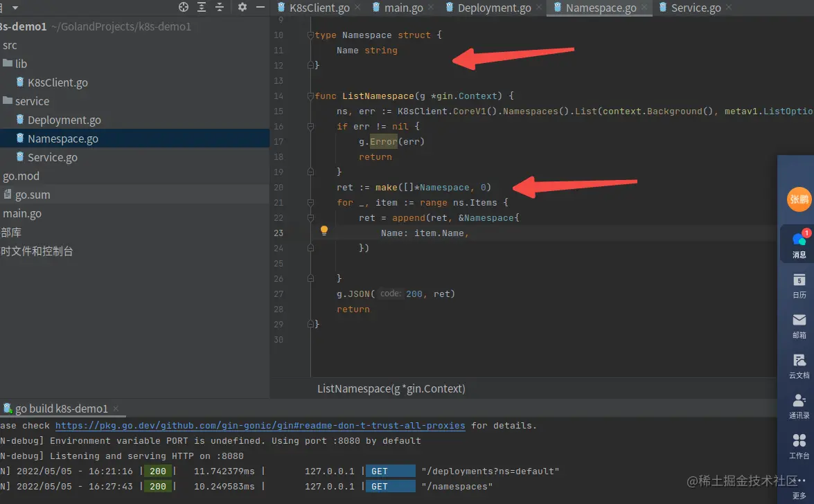The width and height of the screenshot is (814, 504).
Task: Open project view dropdown arrow
Action: (x=15, y=8)
